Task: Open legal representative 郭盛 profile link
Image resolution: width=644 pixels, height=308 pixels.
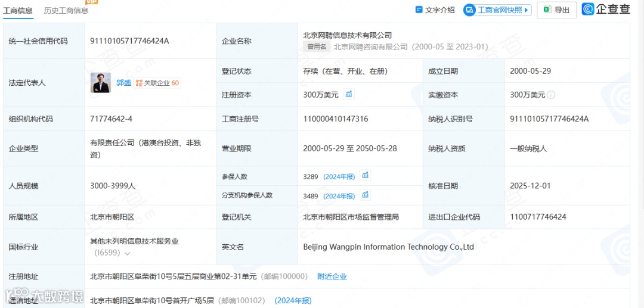Action: pos(123,83)
